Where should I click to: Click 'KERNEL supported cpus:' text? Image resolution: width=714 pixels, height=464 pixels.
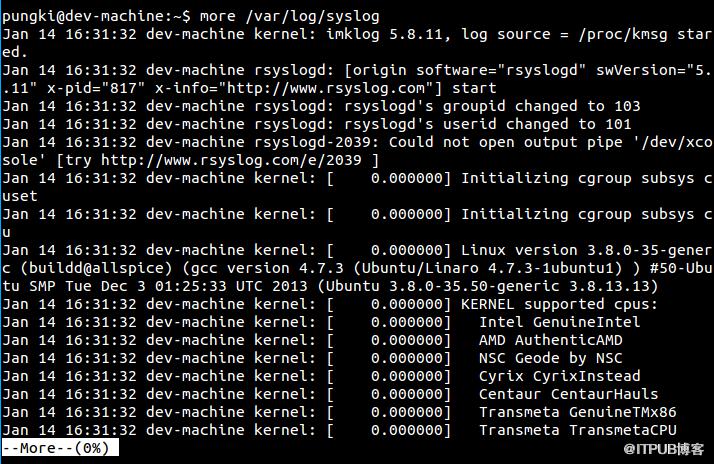coord(560,304)
